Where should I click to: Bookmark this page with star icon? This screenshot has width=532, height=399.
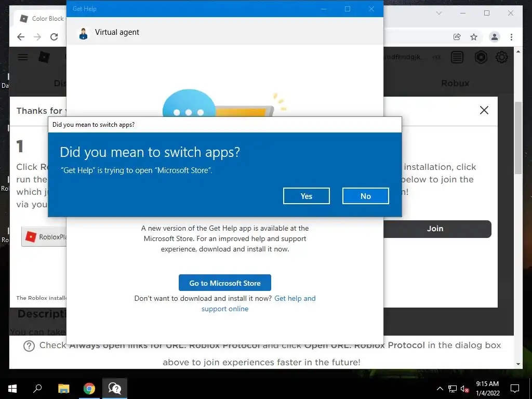click(x=474, y=37)
